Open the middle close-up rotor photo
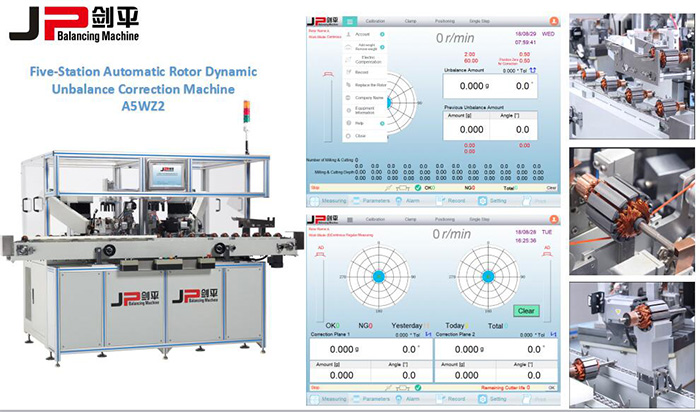The image size is (700, 412). tap(632, 211)
